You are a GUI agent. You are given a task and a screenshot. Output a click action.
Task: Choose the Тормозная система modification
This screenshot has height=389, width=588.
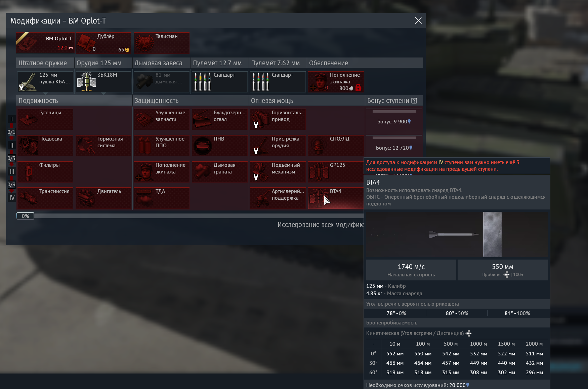(103, 145)
